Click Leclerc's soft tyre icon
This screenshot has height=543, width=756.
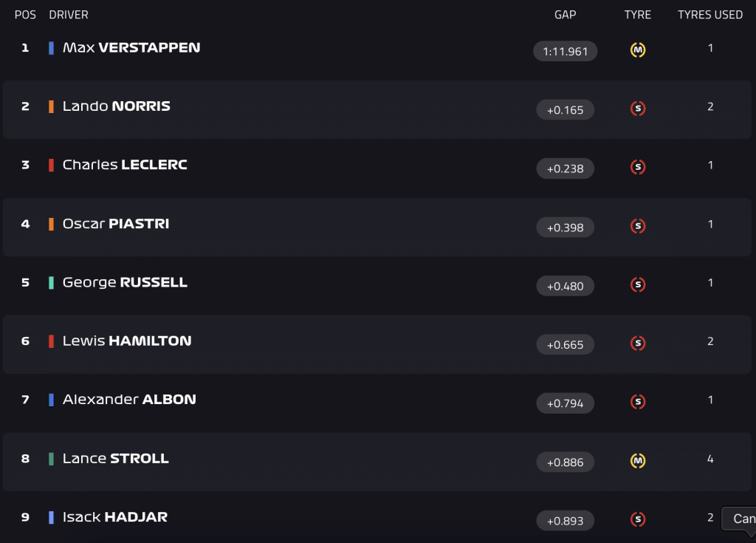tap(637, 167)
